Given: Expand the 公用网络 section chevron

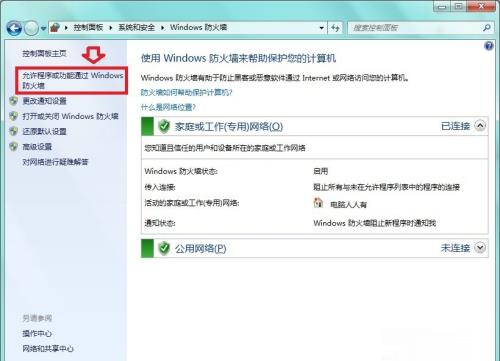Looking at the screenshot, I should point(480,248).
